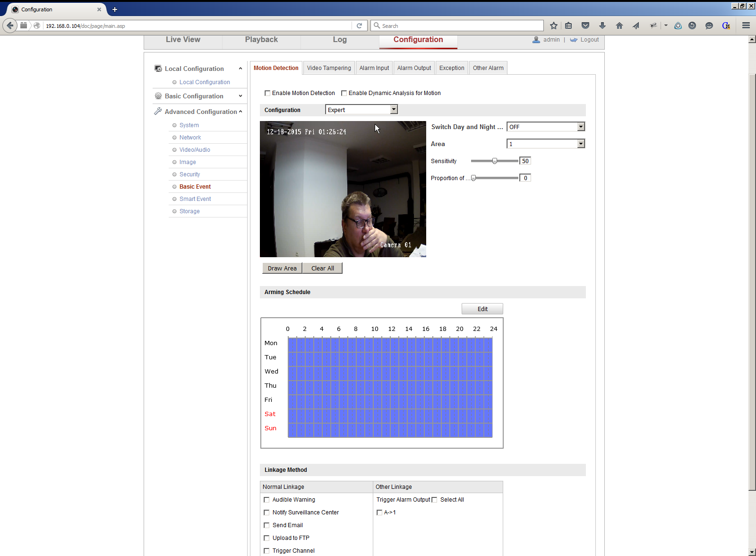Tick the Select All alarm output checkbox
Screen dimensions: 756x556
(x=434, y=500)
